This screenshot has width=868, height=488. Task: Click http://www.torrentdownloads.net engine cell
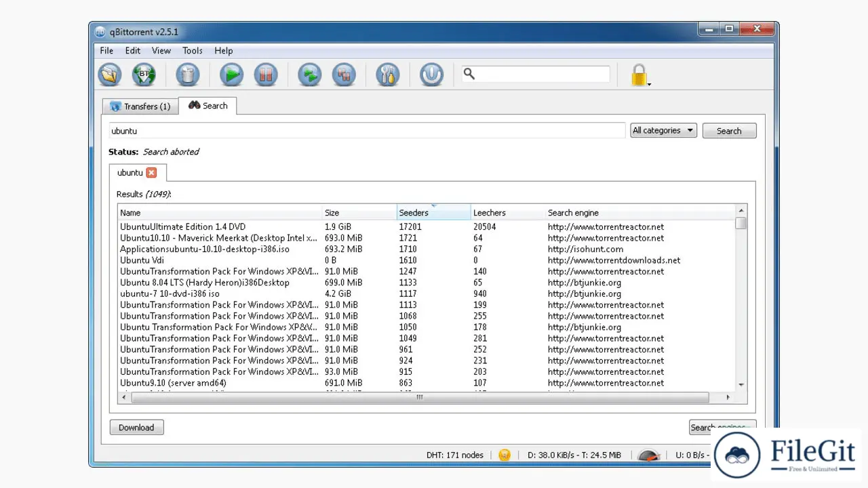coord(614,260)
